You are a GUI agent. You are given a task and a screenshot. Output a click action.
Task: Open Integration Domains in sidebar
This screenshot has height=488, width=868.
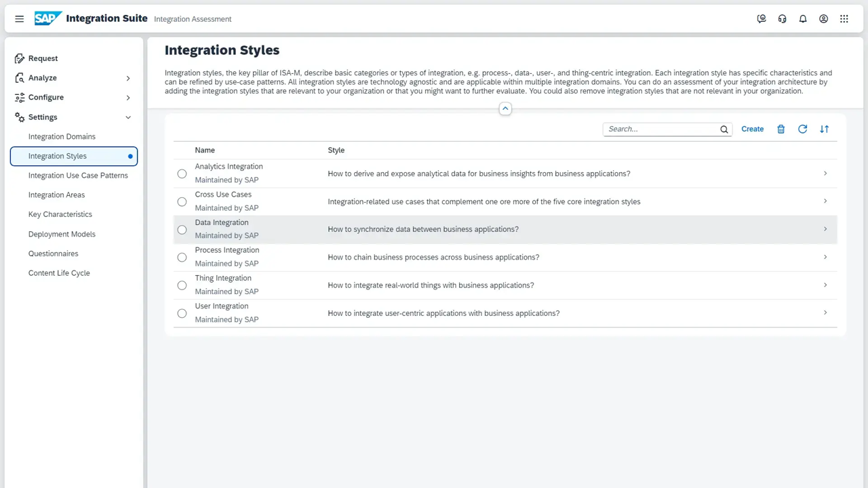click(x=62, y=136)
